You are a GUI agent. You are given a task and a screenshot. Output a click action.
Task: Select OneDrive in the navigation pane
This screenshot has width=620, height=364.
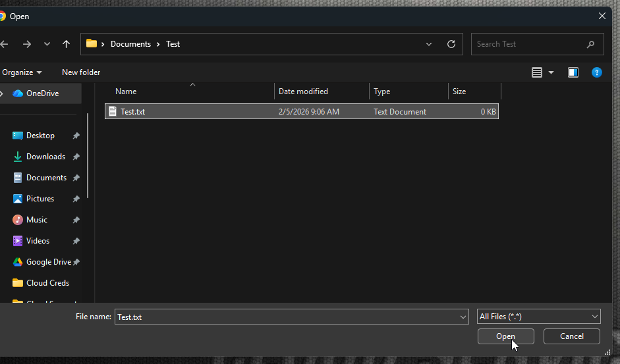pyautogui.click(x=42, y=93)
